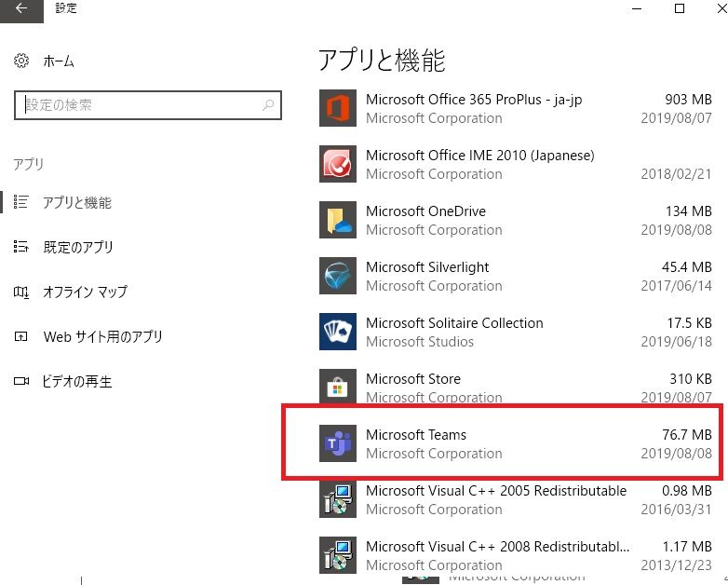728x585 pixels.
Task: Select Microsoft Store app name
Action: click(412, 379)
